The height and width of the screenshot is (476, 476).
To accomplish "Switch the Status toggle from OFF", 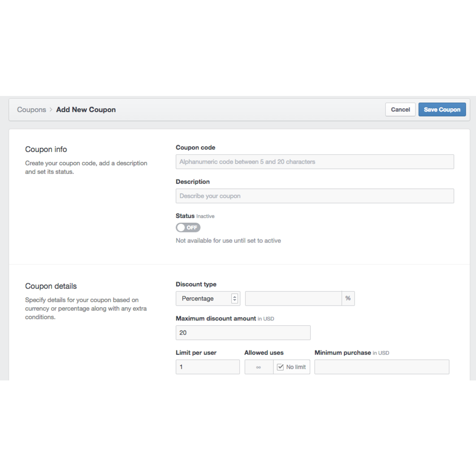I will [188, 228].
